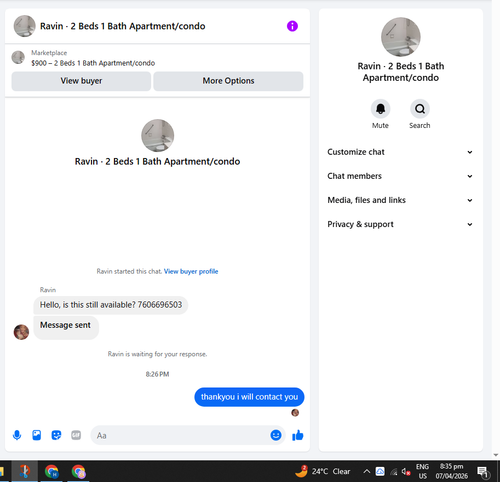Open the GIF picker icon
Image resolution: width=500 pixels, height=482 pixels.
(76, 435)
